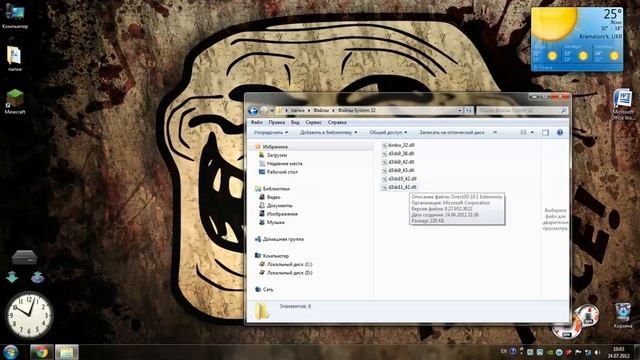Open the Вид menu

[295, 122]
